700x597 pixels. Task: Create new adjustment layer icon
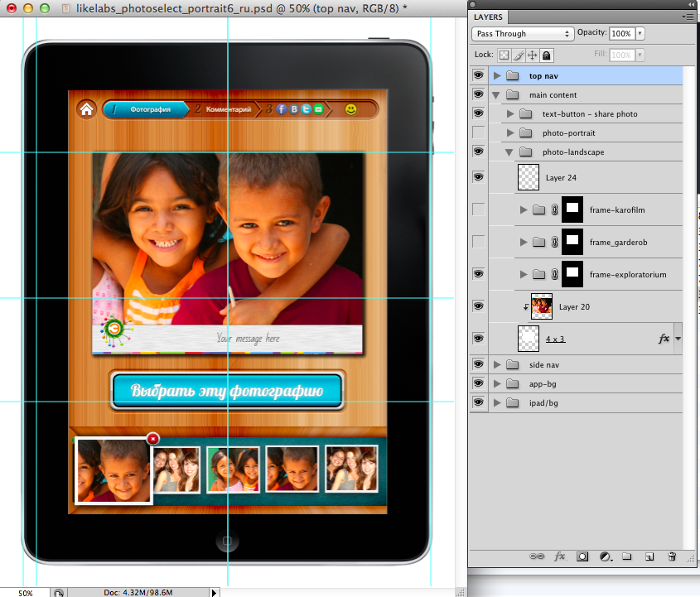(x=605, y=557)
